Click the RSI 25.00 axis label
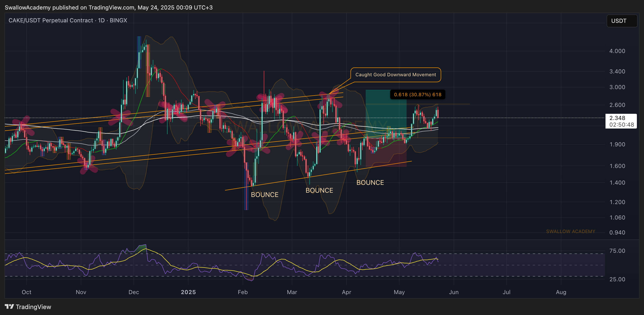Image resolution: width=644 pixels, height=315 pixels. [x=617, y=279]
